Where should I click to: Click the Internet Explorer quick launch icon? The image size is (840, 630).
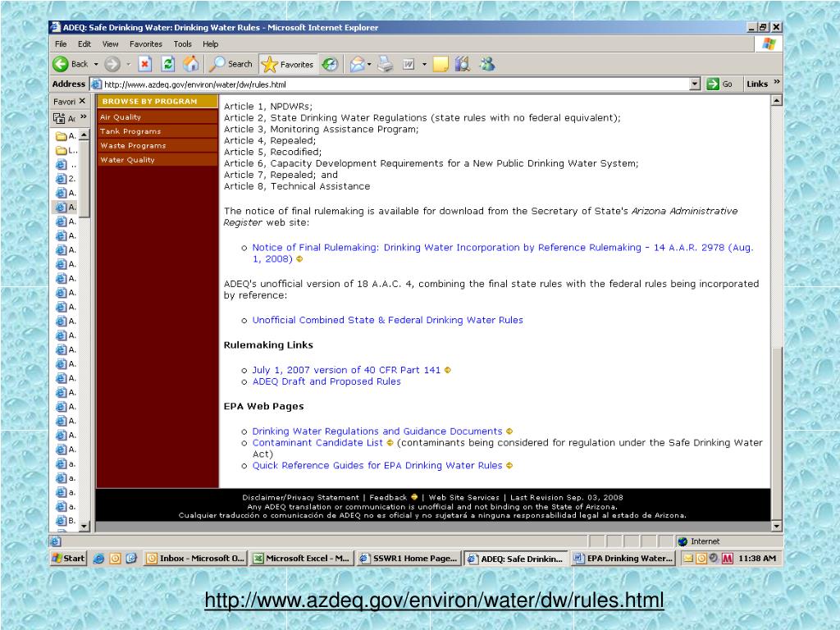[98, 558]
